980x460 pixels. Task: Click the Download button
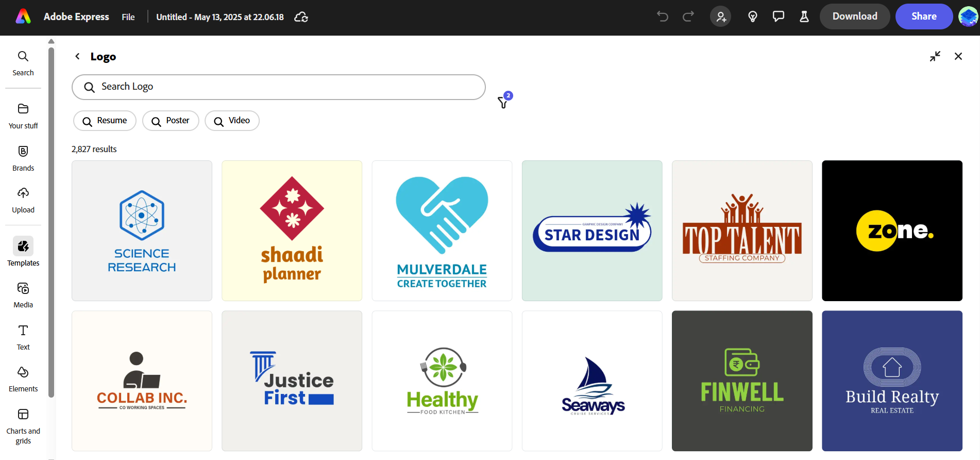[854, 16]
